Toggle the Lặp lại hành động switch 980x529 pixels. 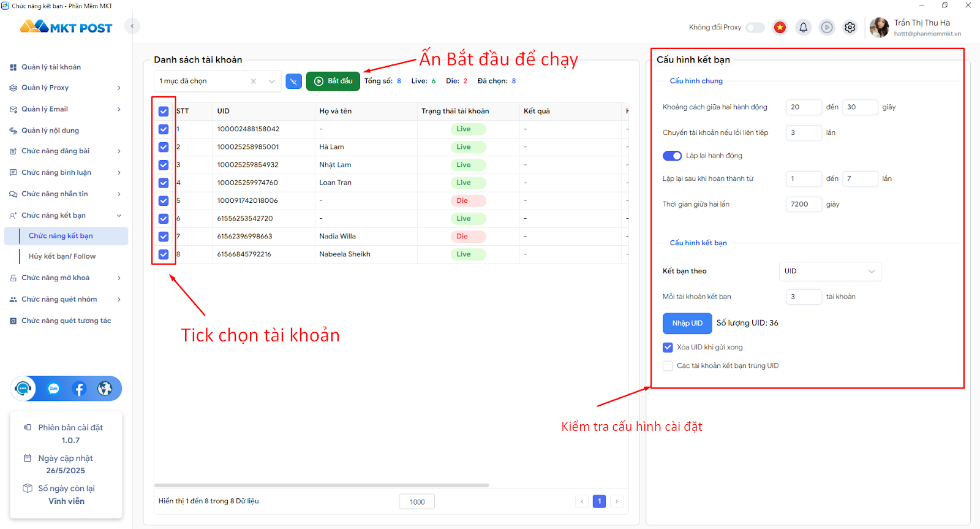click(x=673, y=156)
